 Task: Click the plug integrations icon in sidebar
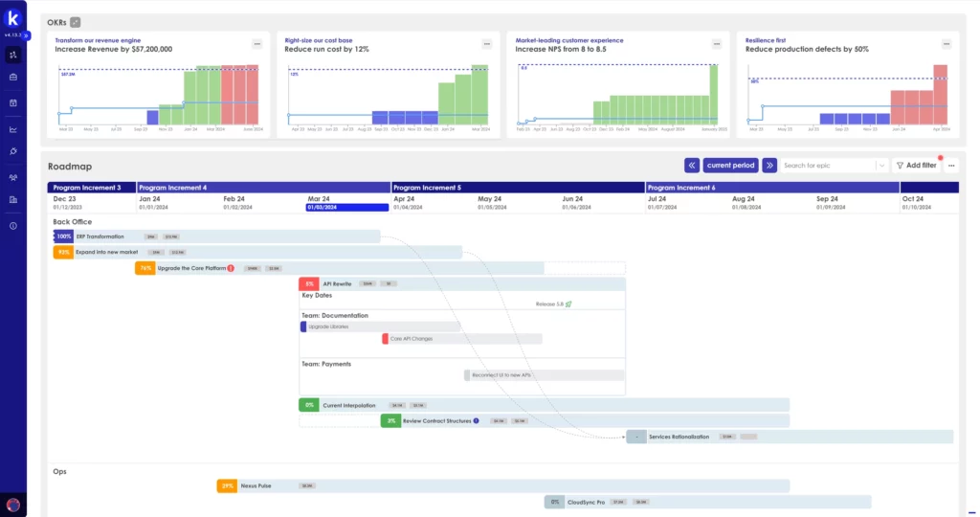pos(13,151)
